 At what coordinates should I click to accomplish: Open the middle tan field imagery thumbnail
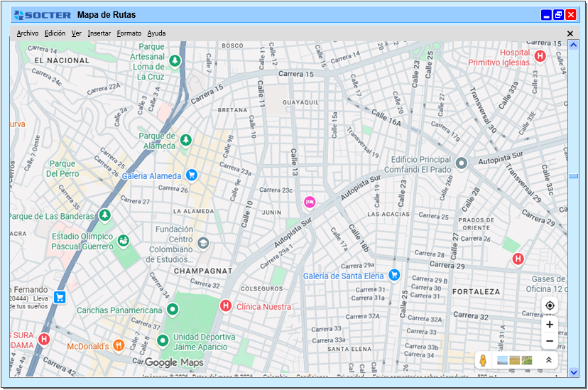pyautogui.click(x=514, y=360)
